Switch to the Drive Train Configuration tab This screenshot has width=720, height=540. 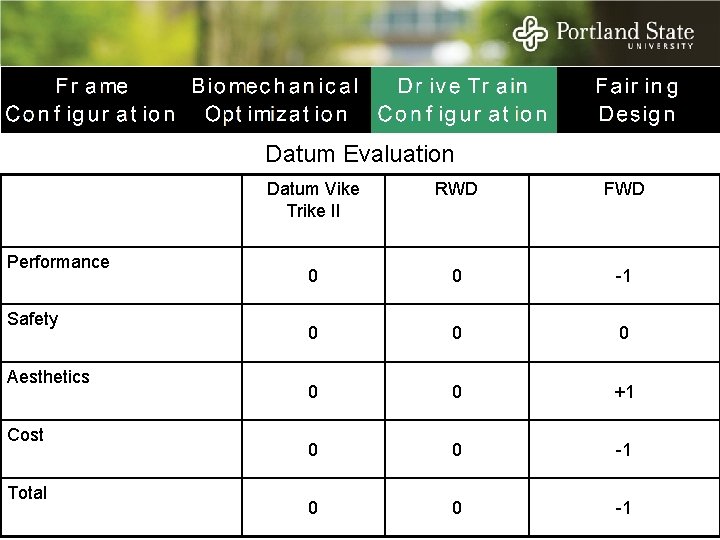pyautogui.click(x=463, y=100)
